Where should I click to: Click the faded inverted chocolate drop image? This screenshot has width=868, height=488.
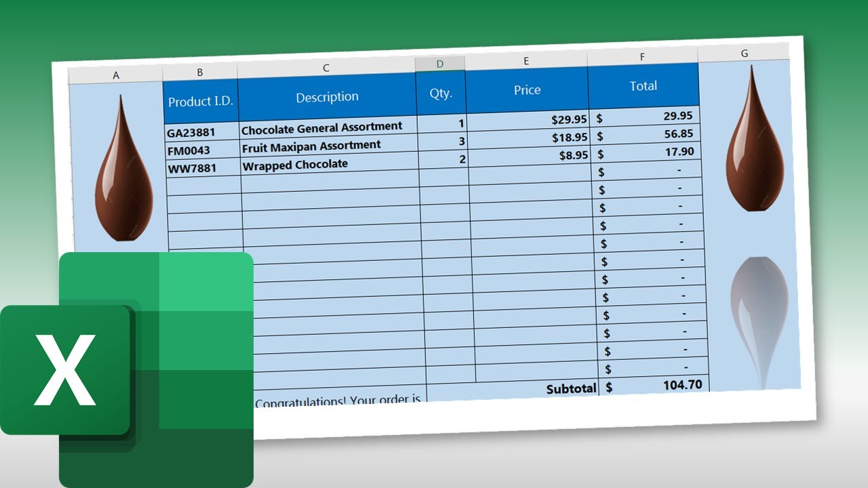click(x=760, y=322)
